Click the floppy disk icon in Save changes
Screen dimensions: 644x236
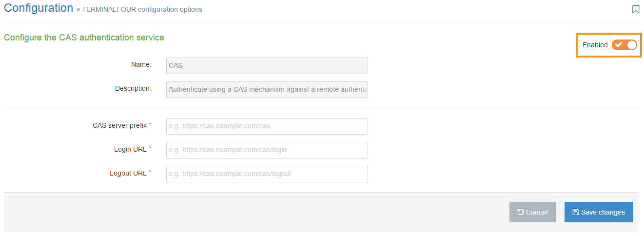pyautogui.click(x=576, y=212)
